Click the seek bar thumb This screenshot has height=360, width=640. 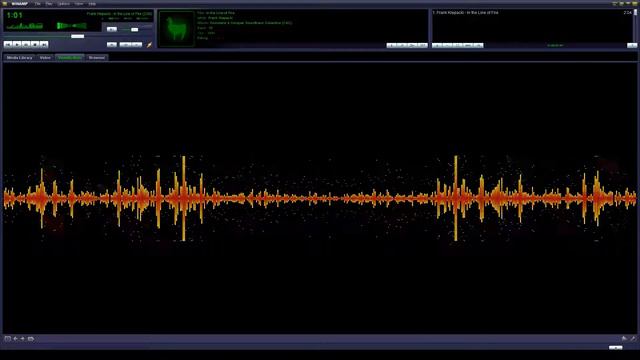(x=78, y=36)
